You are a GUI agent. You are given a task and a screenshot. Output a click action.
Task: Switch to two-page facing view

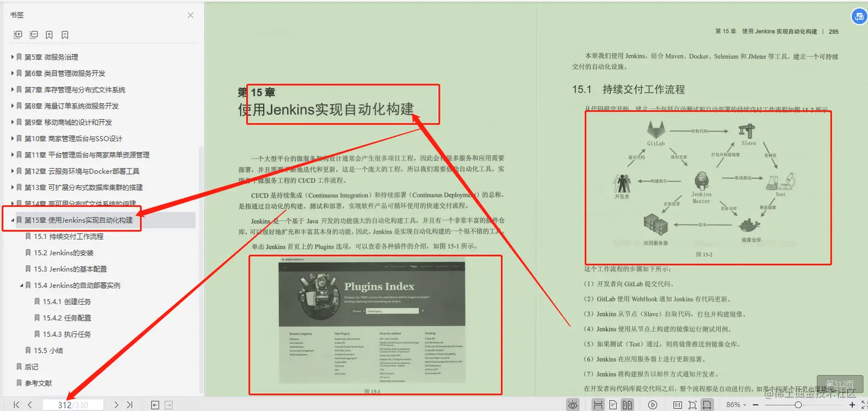tap(627, 404)
